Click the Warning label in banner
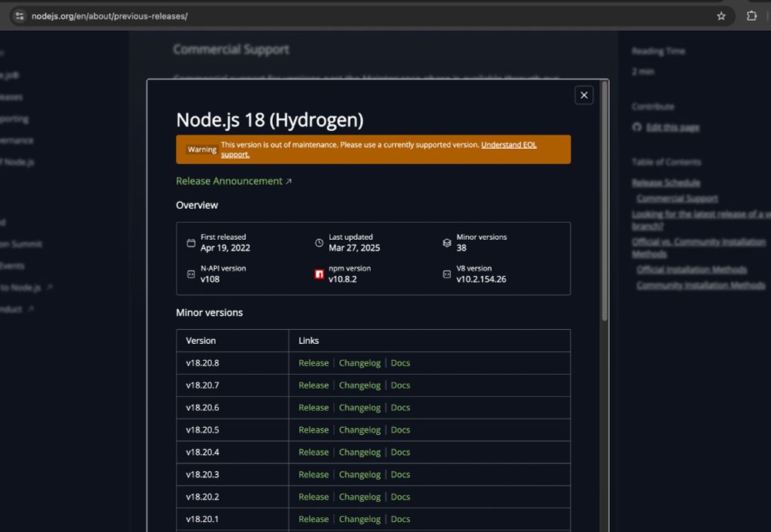771x532 pixels. (x=201, y=150)
